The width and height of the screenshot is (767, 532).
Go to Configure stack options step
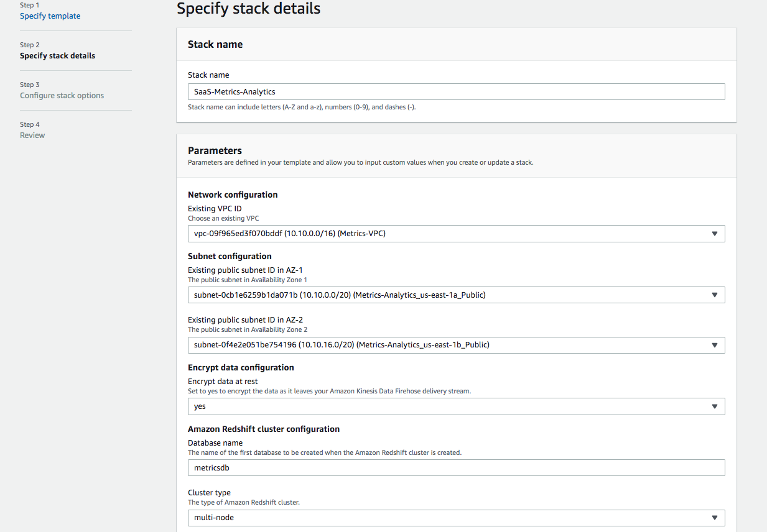tap(62, 96)
